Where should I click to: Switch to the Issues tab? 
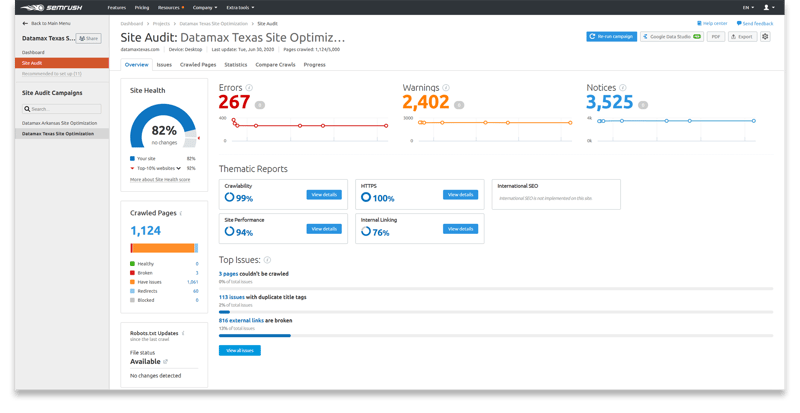164,65
